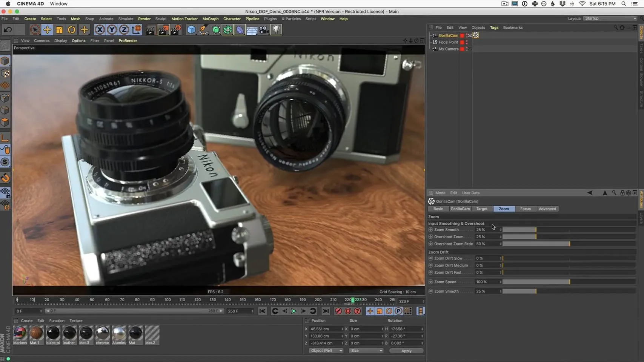The height and width of the screenshot is (362, 644).
Task: Toggle keyframe dot for Overshoot Zoom Fade
Action: point(430,244)
